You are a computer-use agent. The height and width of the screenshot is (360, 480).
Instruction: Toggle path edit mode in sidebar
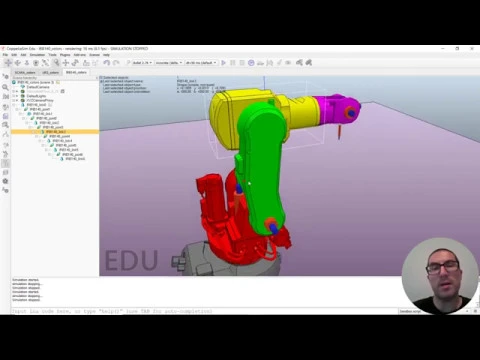coord(5,135)
